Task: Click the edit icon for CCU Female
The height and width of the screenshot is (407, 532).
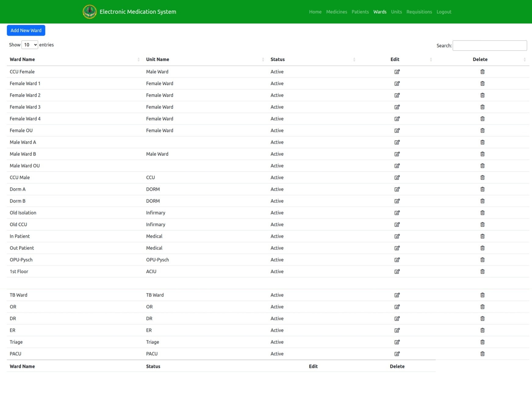Action: [x=397, y=72]
